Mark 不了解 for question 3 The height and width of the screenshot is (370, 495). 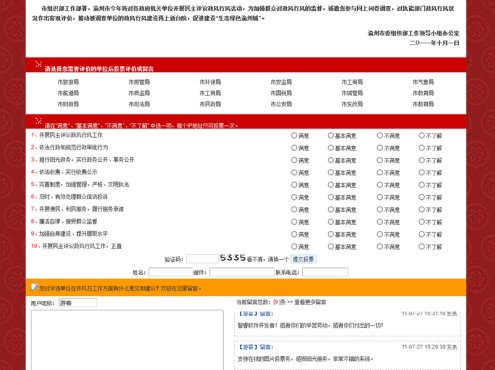[421, 160]
